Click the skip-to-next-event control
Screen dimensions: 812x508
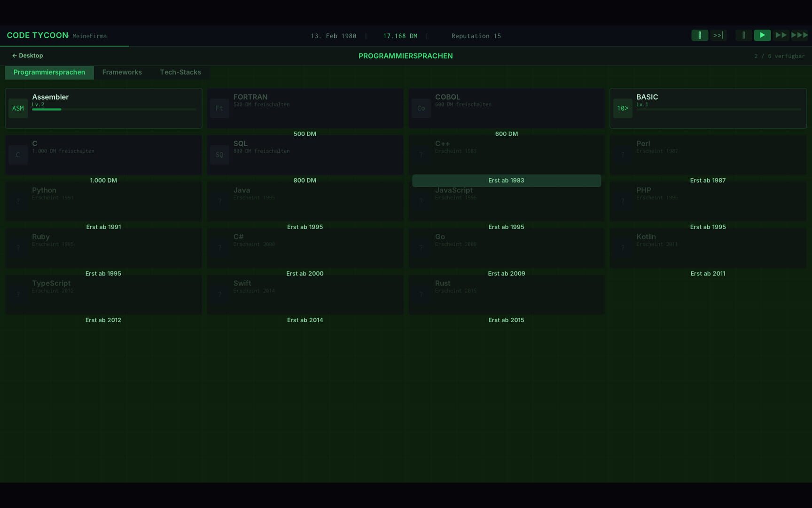(x=718, y=35)
